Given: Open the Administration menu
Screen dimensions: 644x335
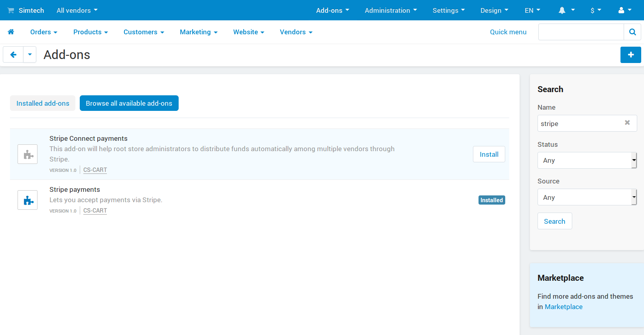Looking at the screenshot, I should tap(391, 10).
